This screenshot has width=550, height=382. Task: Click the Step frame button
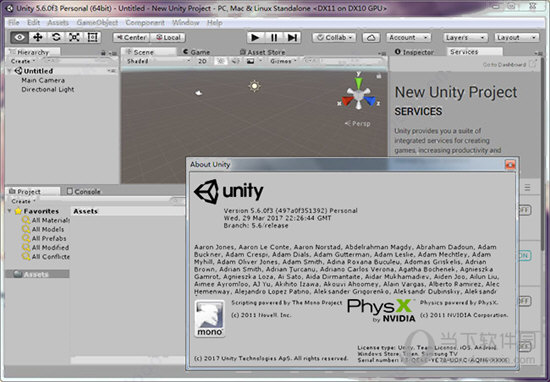click(x=292, y=38)
